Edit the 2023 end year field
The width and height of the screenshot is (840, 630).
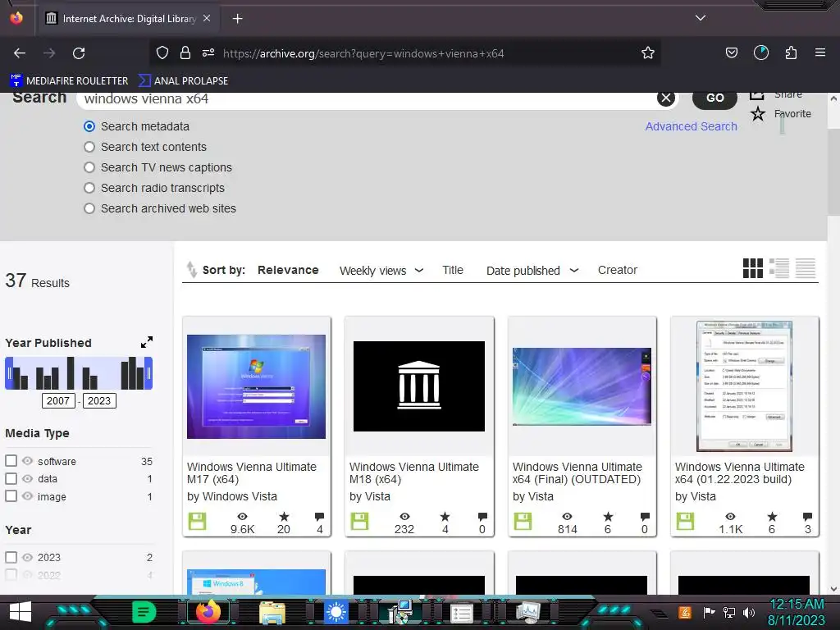[99, 400]
